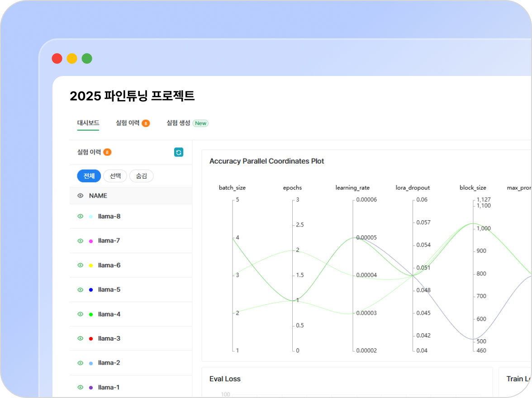Hide the llama-5 experiment eye icon
The height and width of the screenshot is (398, 532).
click(81, 289)
